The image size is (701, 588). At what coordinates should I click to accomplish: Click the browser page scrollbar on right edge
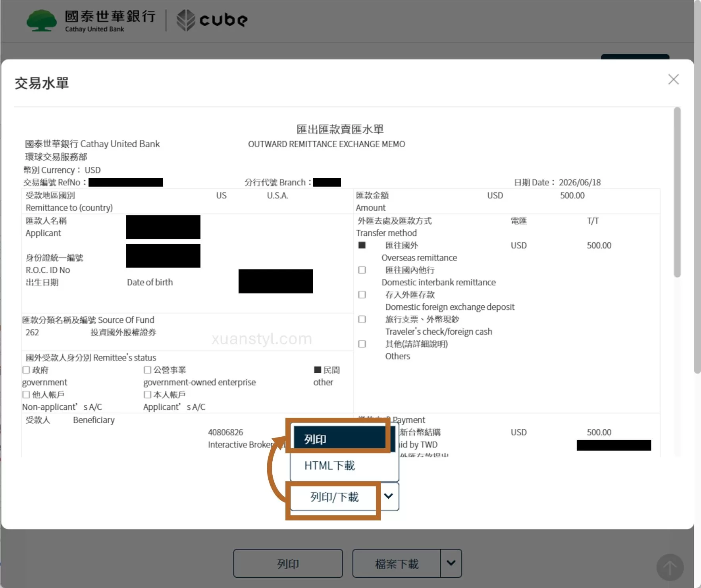pos(697,187)
